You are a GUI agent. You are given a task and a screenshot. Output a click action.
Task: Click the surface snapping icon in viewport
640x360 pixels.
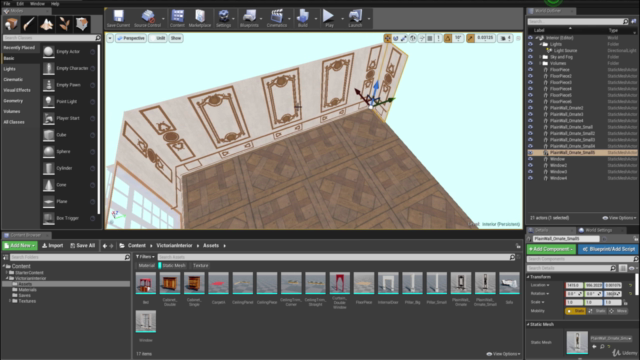point(422,38)
